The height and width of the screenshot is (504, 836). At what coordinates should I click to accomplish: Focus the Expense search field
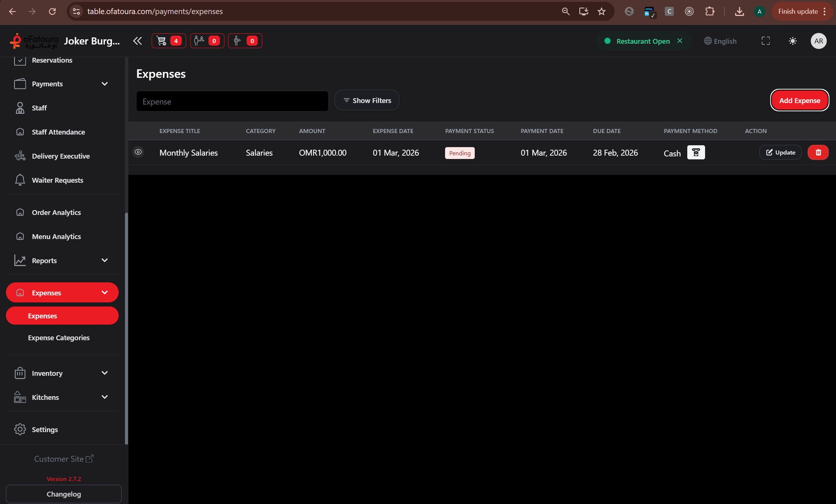click(232, 101)
